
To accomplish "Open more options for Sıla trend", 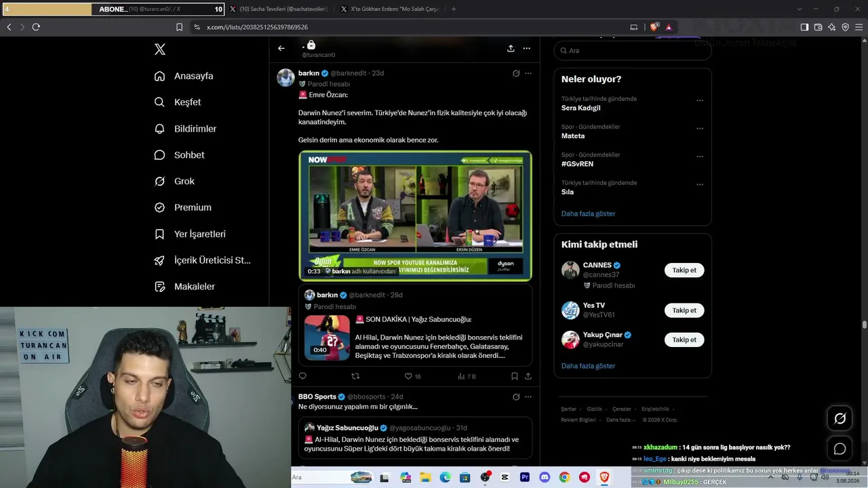I will coord(700,185).
